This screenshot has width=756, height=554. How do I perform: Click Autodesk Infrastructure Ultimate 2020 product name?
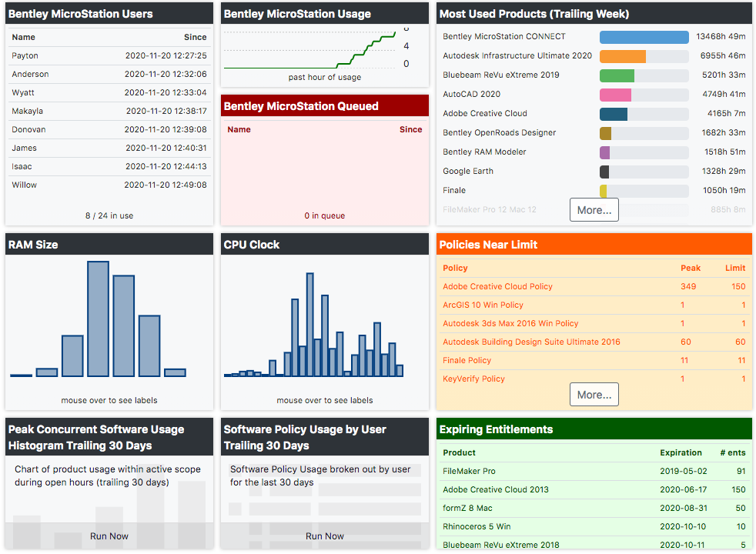pyautogui.click(x=517, y=56)
